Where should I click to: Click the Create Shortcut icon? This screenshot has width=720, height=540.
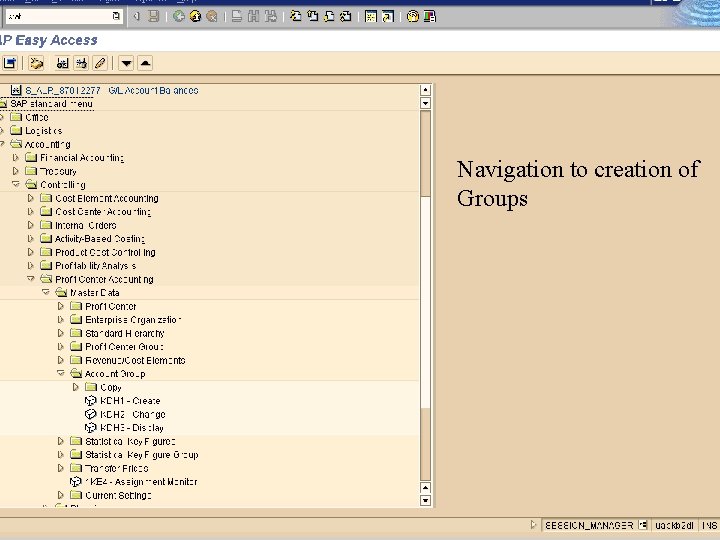[388, 17]
